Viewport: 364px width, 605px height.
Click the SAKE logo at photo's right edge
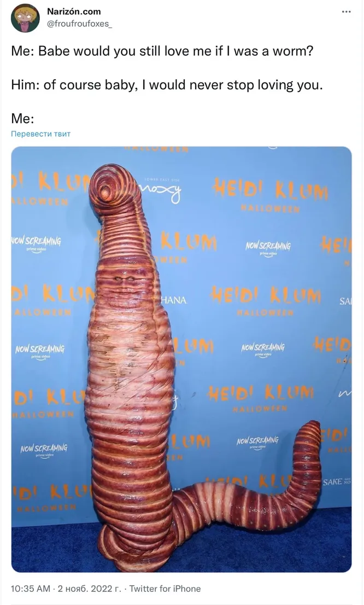pos(337,481)
